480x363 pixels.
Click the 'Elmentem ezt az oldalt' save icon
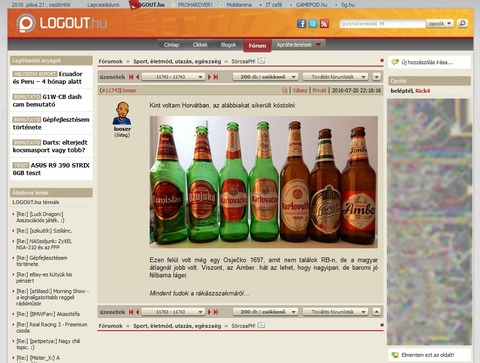point(395,355)
